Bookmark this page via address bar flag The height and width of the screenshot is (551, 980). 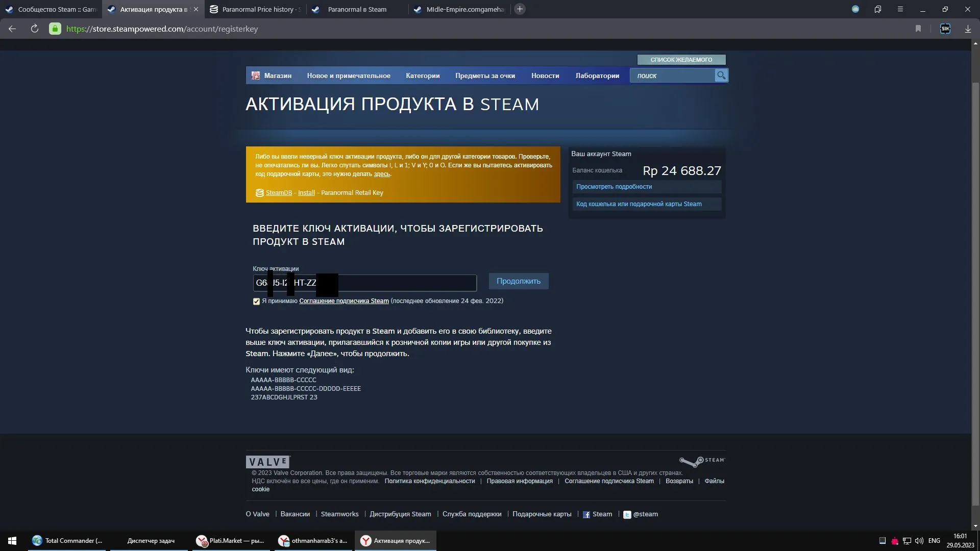coord(918,29)
